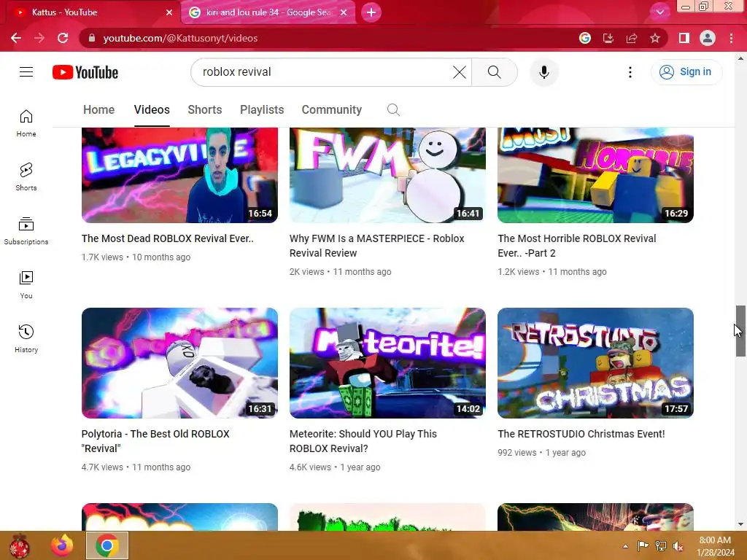Open History in the left sidebar
747x560 pixels.
(x=26, y=338)
